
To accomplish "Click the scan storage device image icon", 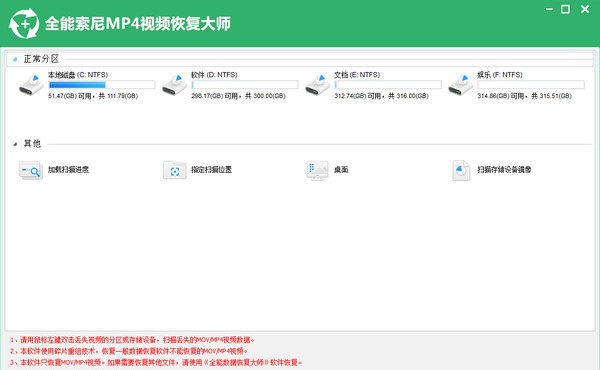I will pyautogui.click(x=461, y=170).
